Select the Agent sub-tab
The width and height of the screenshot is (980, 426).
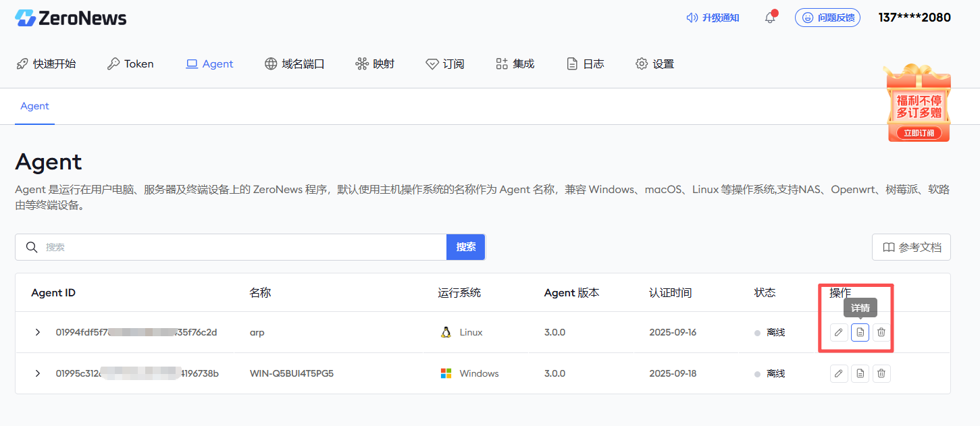tap(34, 106)
